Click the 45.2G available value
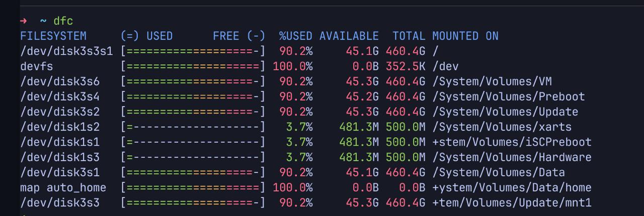 pos(362,96)
